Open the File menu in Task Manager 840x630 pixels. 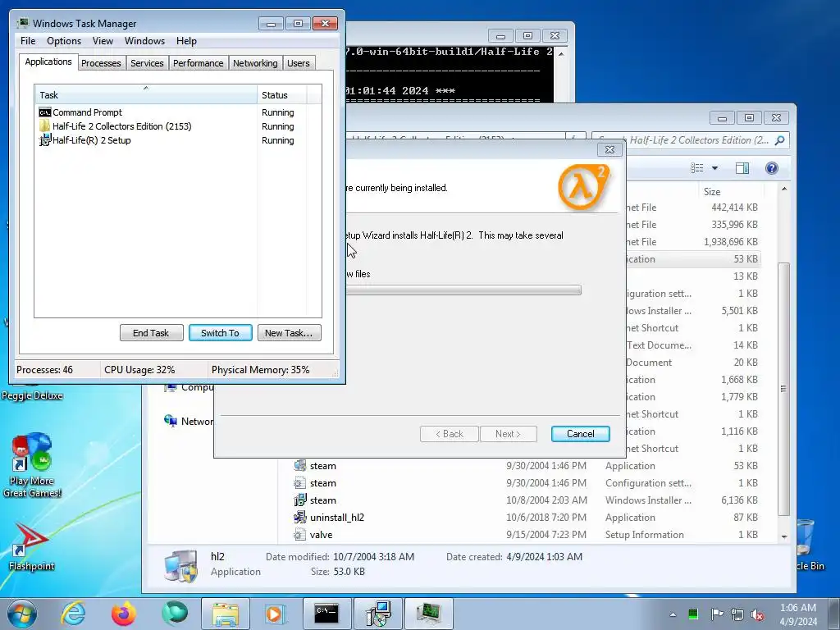[28, 41]
